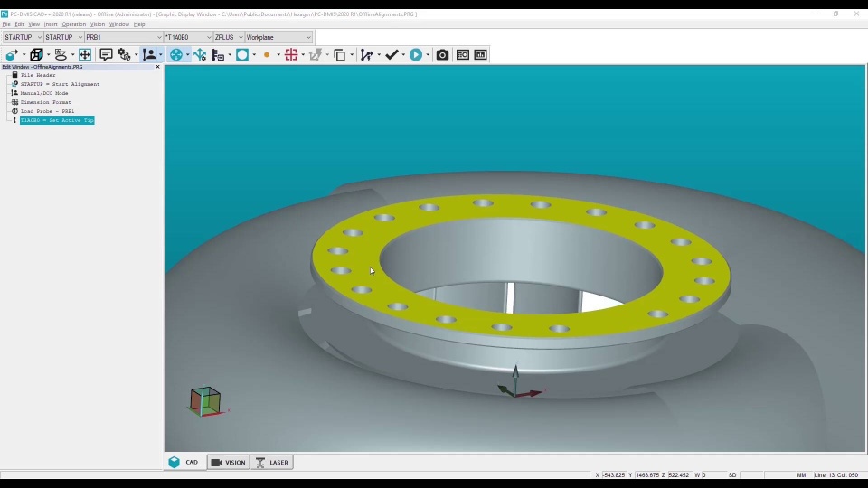Open the Operation menu
The image size is (868, 488).
(x=74, y=24)
